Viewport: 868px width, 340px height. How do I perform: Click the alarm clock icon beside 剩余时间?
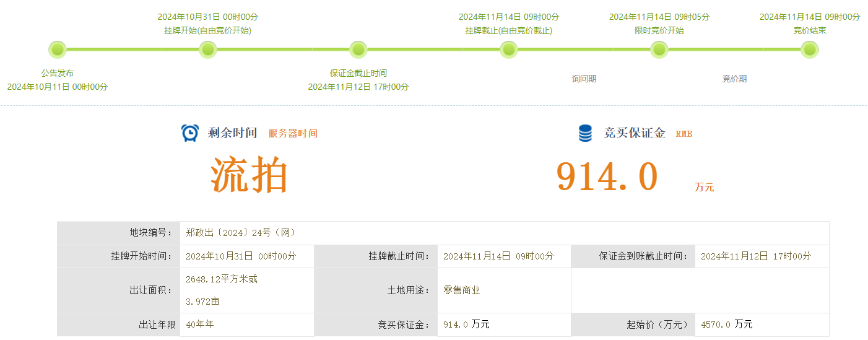pyautogui.click(x=190, y=133)
